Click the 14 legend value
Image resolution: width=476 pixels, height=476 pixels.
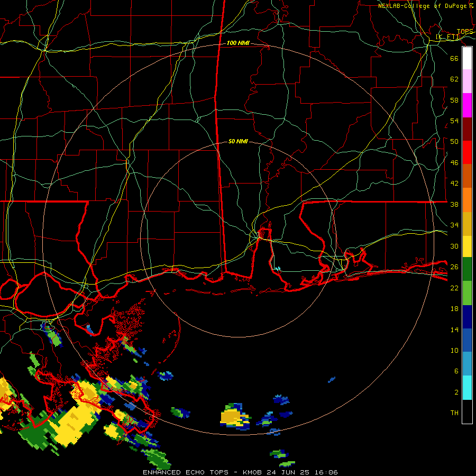coord(454,329)
